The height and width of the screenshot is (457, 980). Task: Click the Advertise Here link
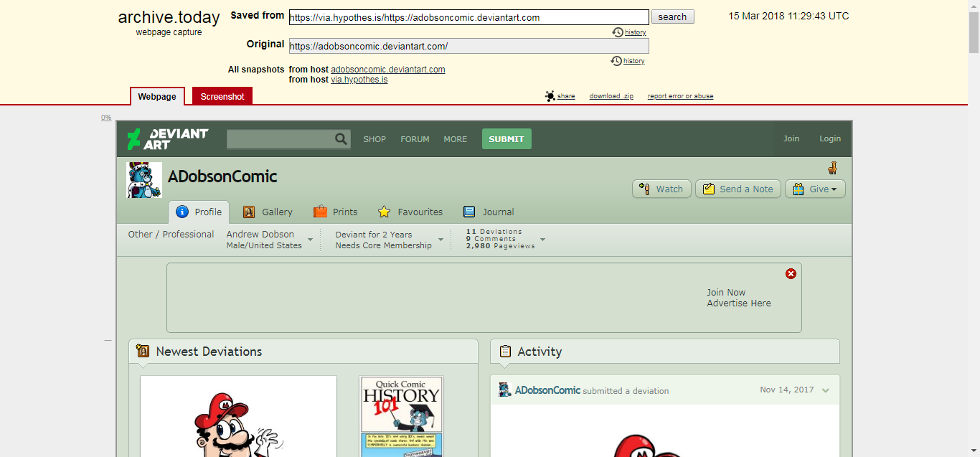click(x=739, y=303)
